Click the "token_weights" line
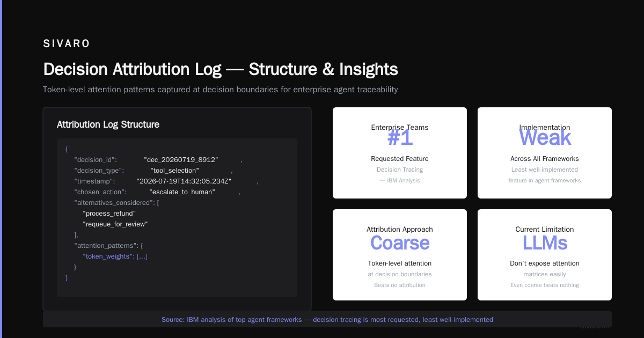Image resolution: width=644 pixels, height=338 pixels. [115, 256]
